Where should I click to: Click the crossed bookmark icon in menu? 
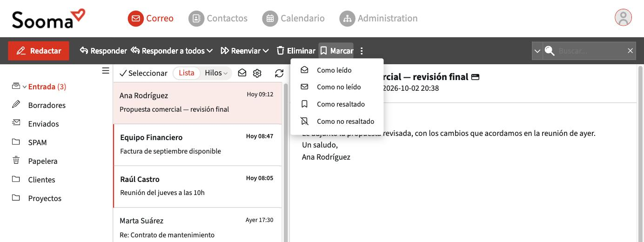[304, 121]
